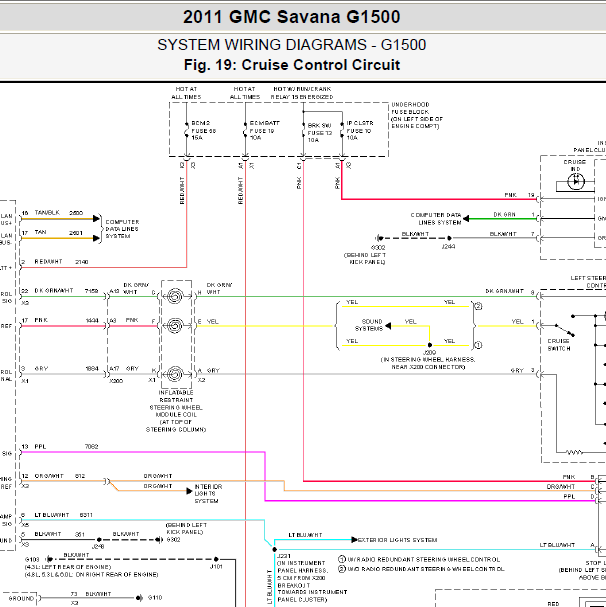Image resolution: width=606 pixels, height=607 pixels.
Task: Click the J244 splice label
Action: [x=448, y=246]
